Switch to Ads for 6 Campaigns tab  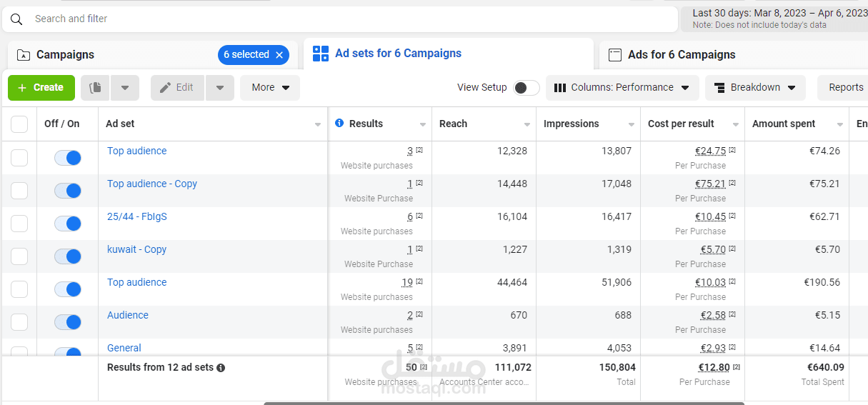coord(734,55)
